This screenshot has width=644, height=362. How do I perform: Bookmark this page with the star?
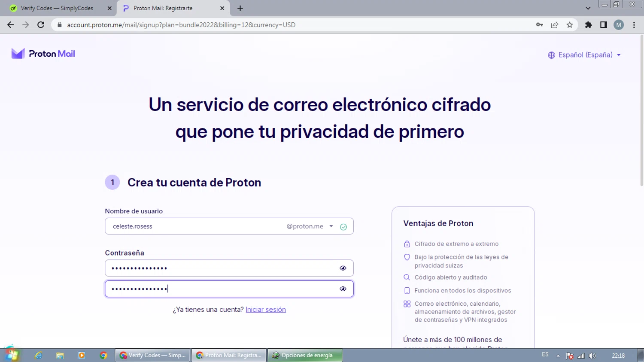pos(570,25)
